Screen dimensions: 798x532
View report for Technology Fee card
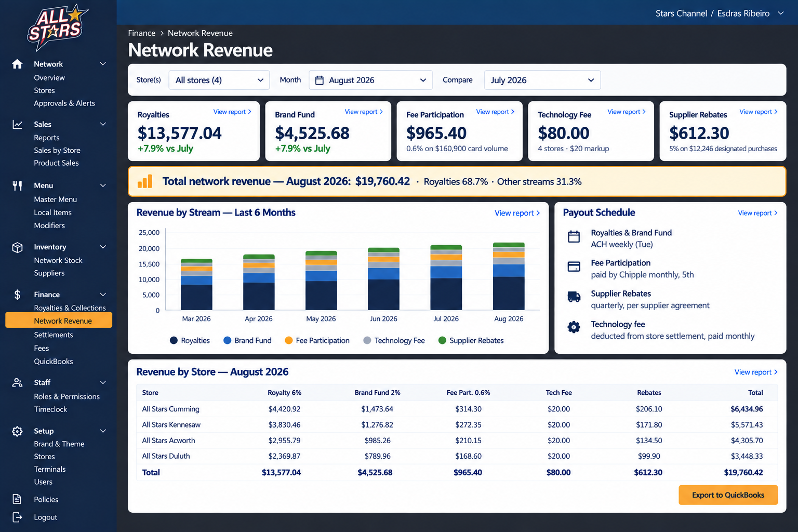coord(627,112)
